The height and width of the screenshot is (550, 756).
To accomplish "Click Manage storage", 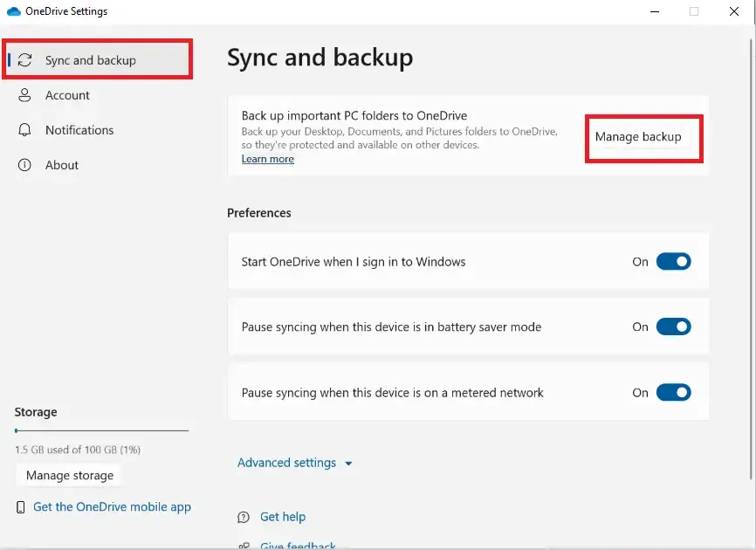I will click(68, 475).
